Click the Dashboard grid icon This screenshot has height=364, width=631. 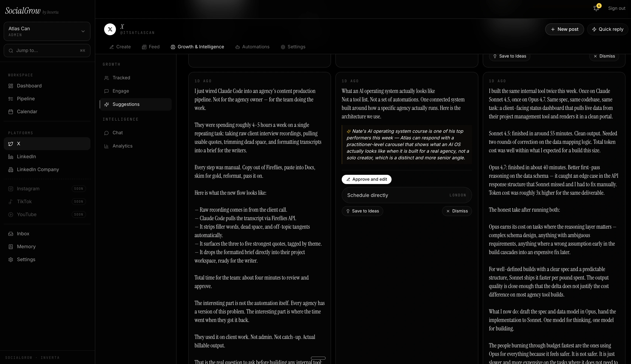point(11,86)
